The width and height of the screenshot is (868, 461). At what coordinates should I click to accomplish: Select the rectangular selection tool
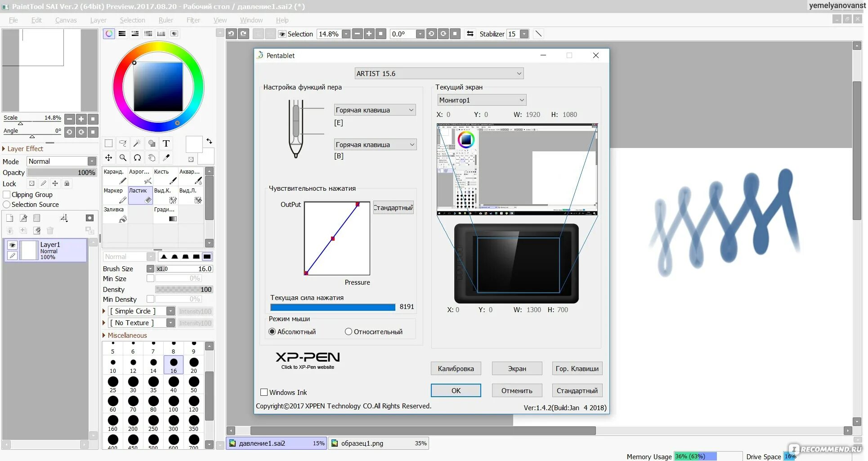(108, 143)
